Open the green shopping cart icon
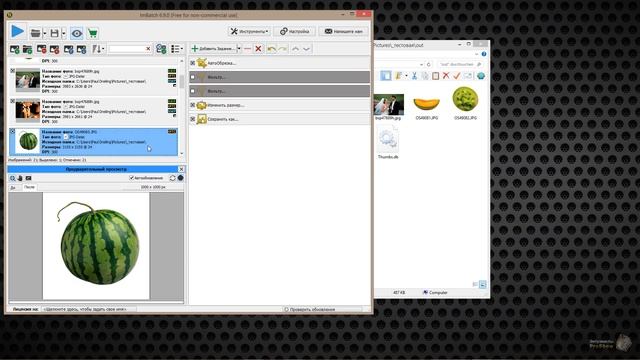Image resolution: width=640 pixels, height=360 pixels. coord(93,33)
